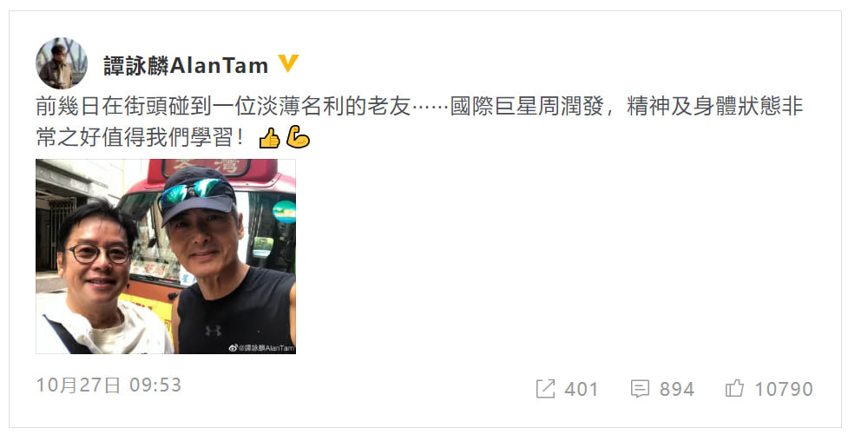Click the round eyeglasses in photo

tap(99, 253)
